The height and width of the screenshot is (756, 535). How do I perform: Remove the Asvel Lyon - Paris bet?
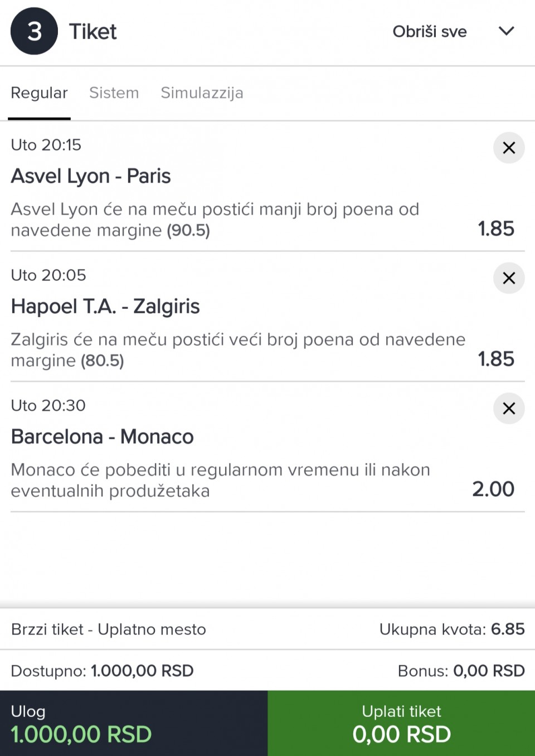(508, 148)
